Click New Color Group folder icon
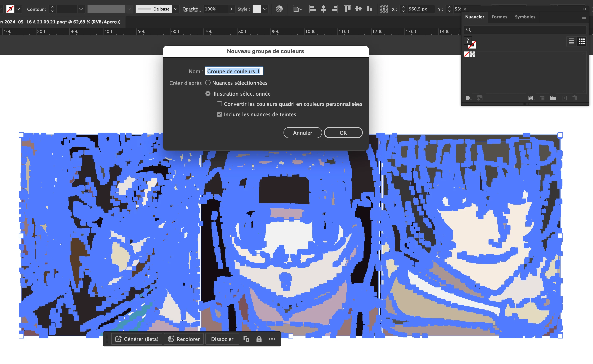The width and height of the screenshot is (593, 364). [553, 98]
